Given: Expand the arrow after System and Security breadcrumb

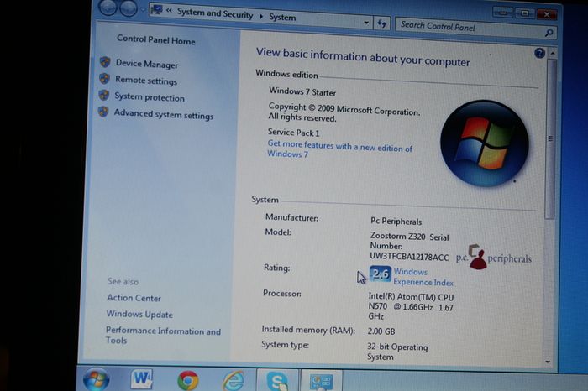Looking at the screenshot, I should [x=261, y=16].
